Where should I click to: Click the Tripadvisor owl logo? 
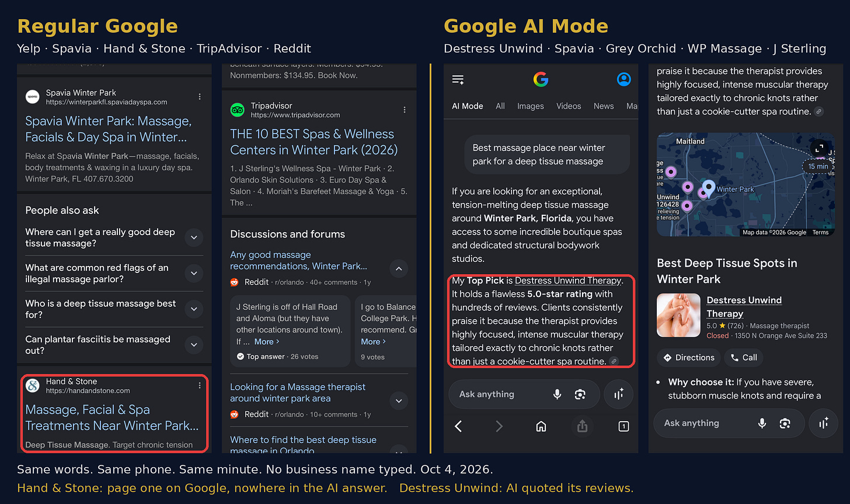(x=237, y=110)
